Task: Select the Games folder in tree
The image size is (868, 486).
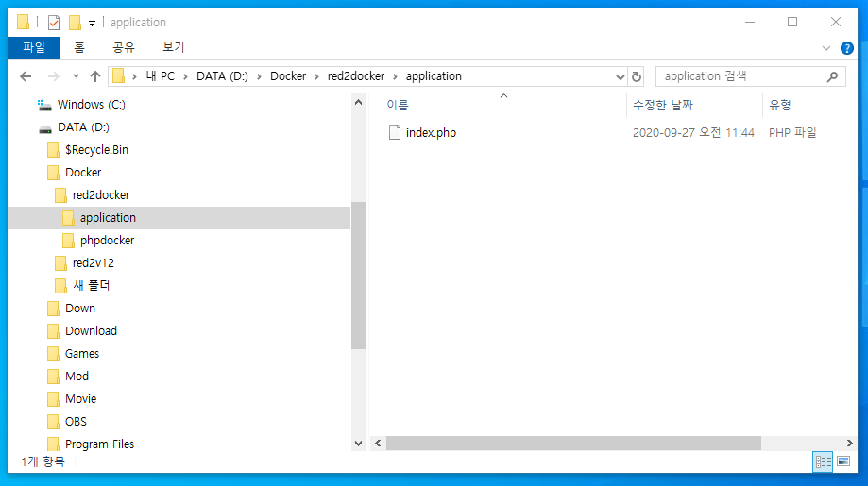Action: [82, 354]
